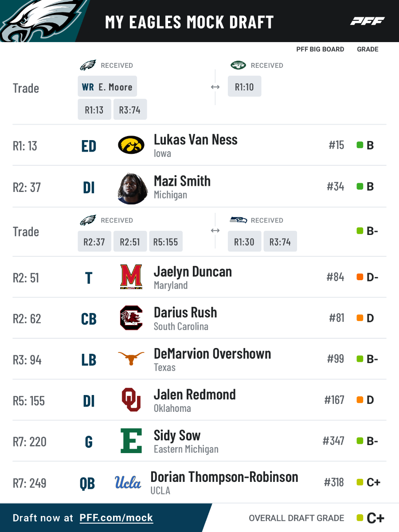Click the Eastern Michigan logo
399x532 pixels.
[131, 441]
